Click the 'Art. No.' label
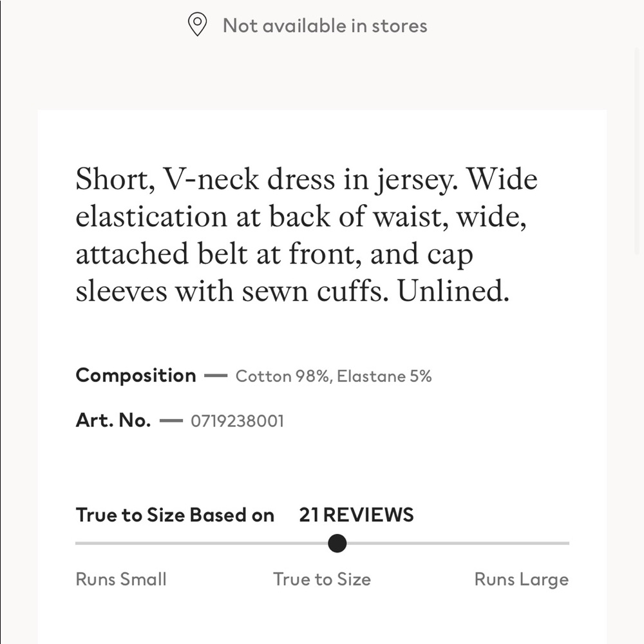The image size is (644, 644). pos(113,421)
